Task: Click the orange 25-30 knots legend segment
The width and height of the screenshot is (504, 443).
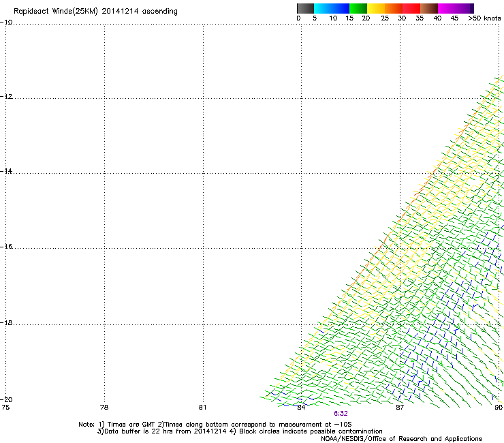Action: tap(394, 8)
